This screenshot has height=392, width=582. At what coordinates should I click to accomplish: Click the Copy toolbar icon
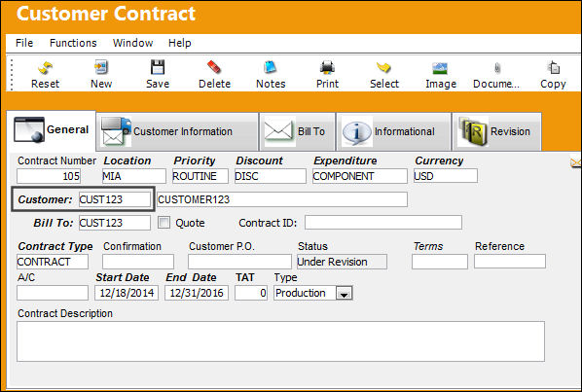[554, 68]
